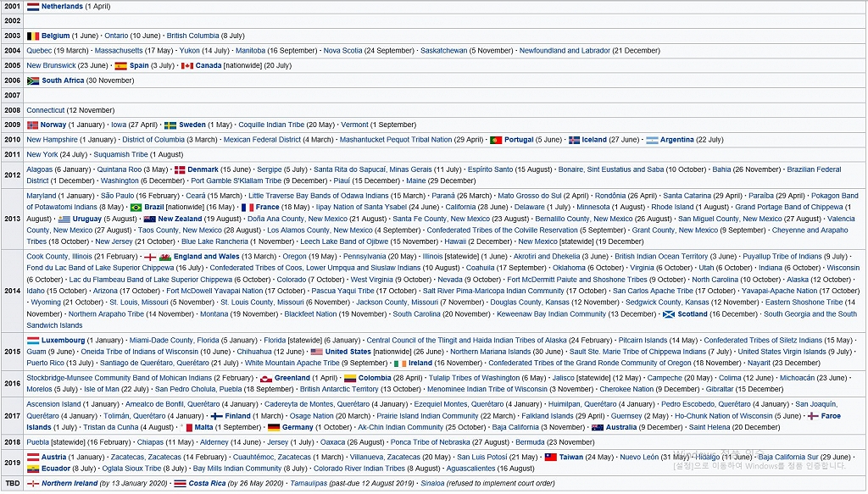Follow the British Columbia link

click(x=192, y=36)
